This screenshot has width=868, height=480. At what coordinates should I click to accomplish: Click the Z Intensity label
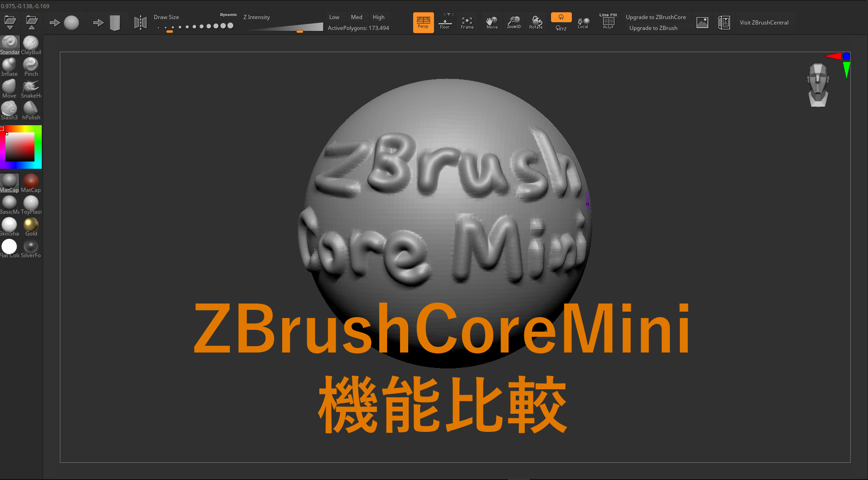coord(257,17)
